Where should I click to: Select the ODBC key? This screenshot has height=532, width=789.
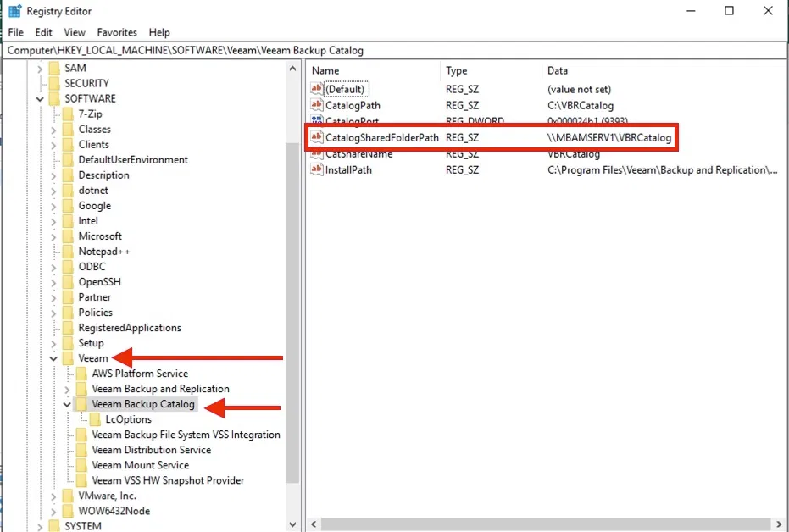[92, 267]
